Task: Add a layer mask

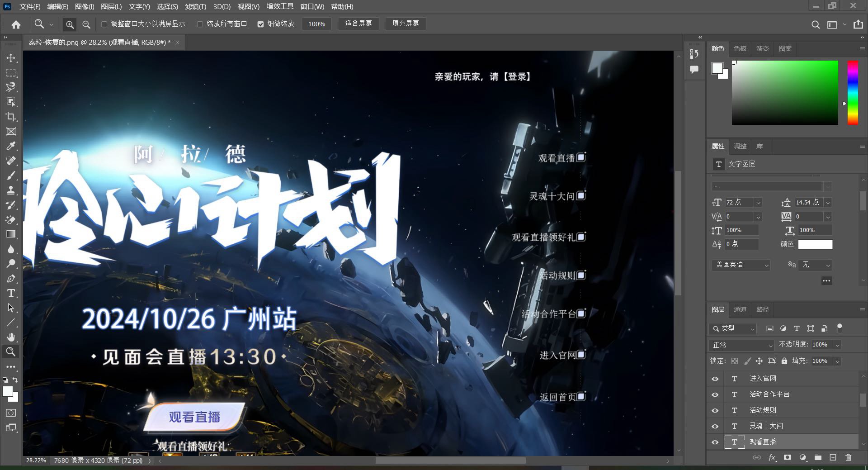Action: (x=788, y=457)
